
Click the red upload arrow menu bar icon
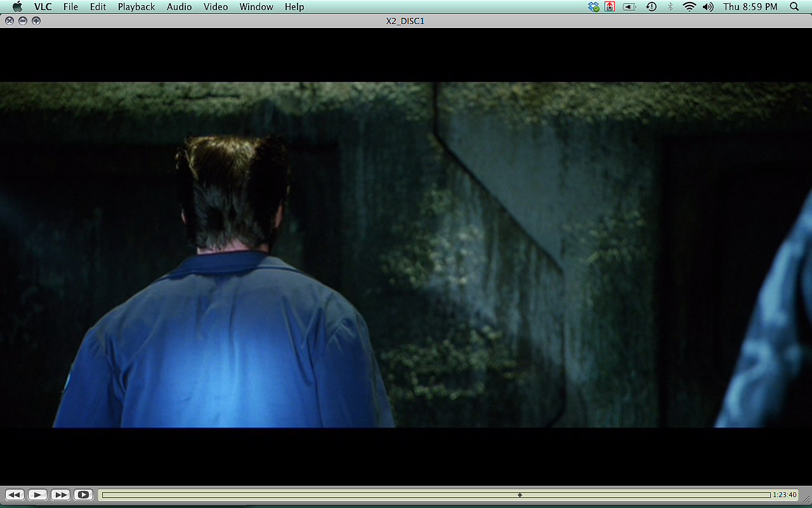(x=610, y=6)
